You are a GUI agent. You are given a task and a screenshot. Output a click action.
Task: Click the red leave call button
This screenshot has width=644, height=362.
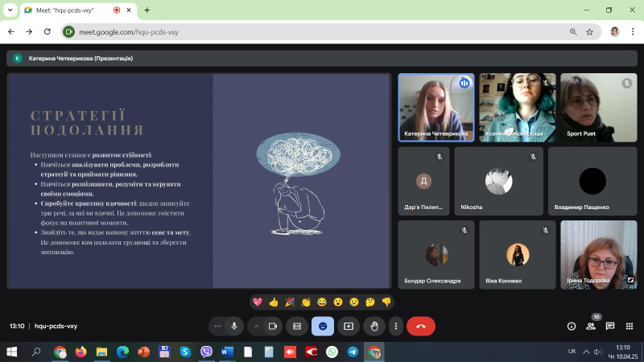pyautogui.click(x=420, y=326)
